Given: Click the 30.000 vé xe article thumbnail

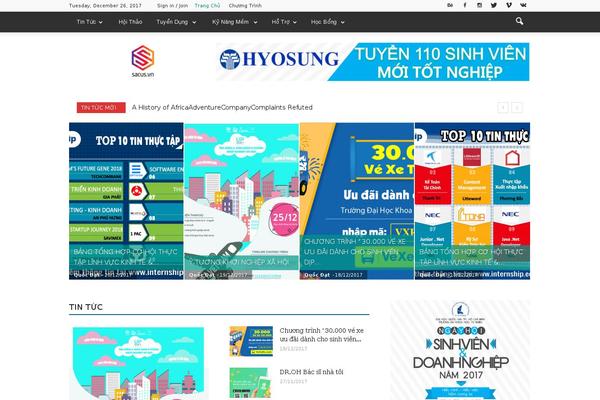Looking at the screenshot, I should (251, 341).
